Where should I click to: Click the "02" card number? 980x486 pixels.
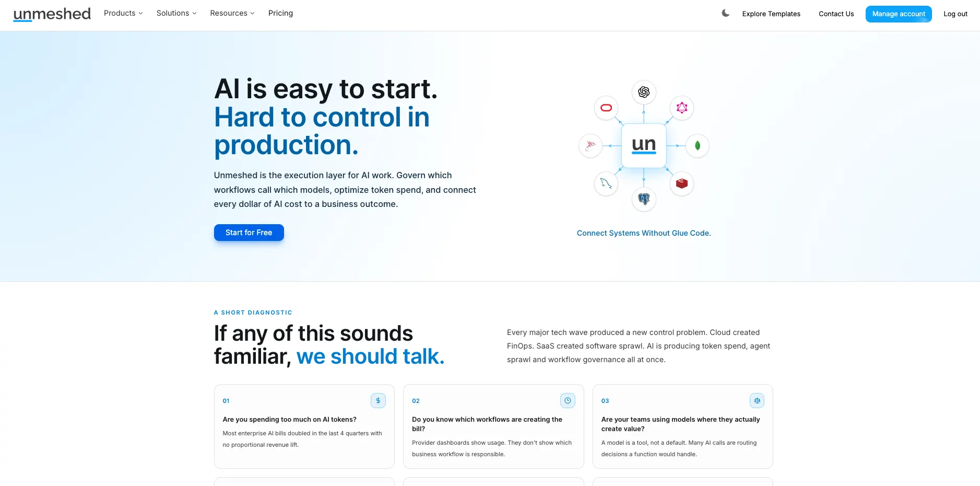click(416, 401)
